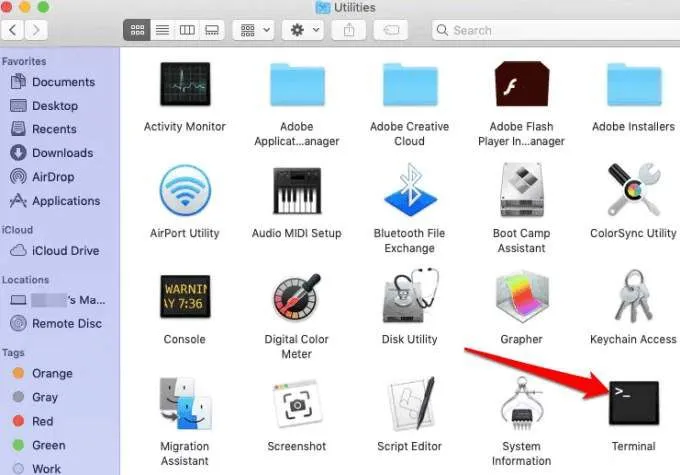680x475 pixels.
Task: Open Disk Utility
Action: coord(410,296)
